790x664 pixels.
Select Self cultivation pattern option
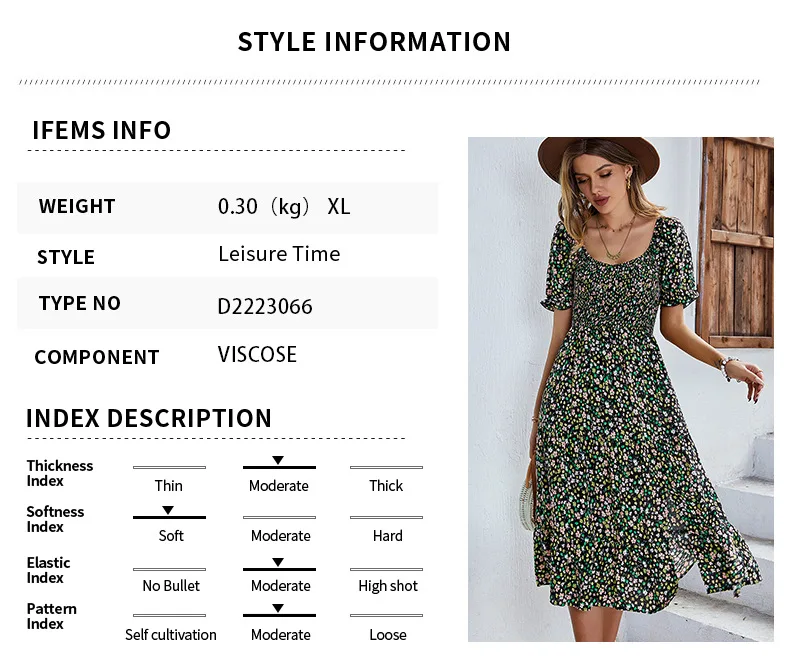tap(171, 634)
